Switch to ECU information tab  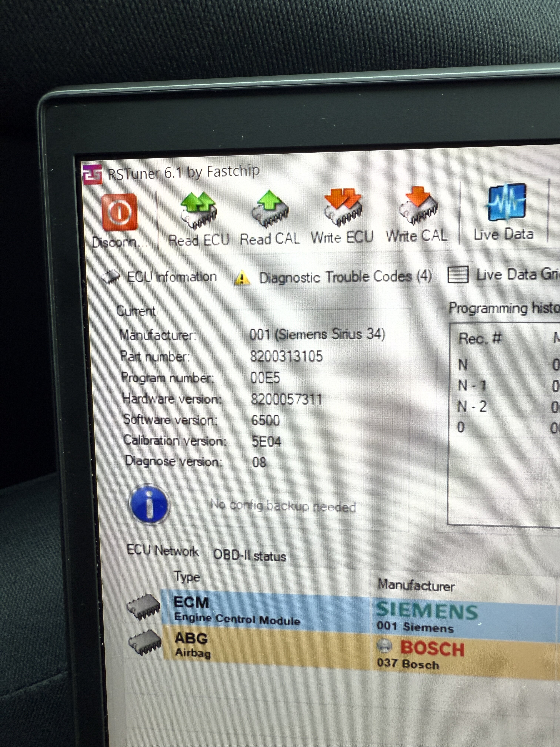coord(159,277)
